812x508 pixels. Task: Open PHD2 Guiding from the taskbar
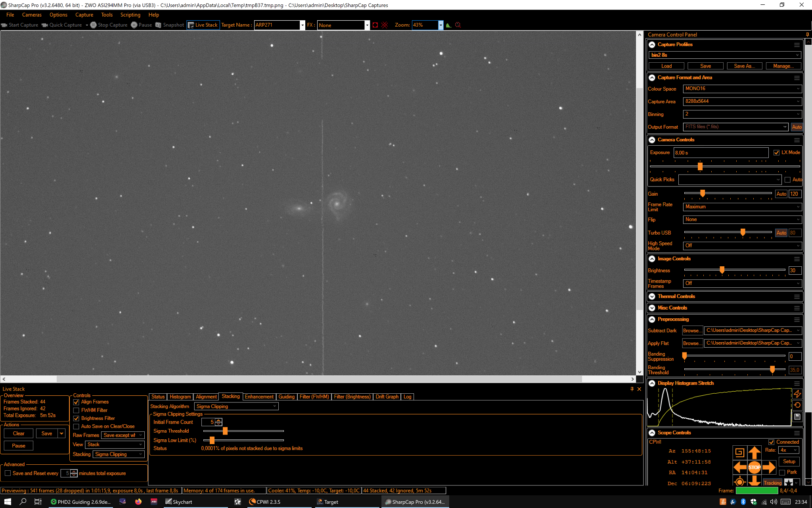pyautogui.click(x=81, y=502)
